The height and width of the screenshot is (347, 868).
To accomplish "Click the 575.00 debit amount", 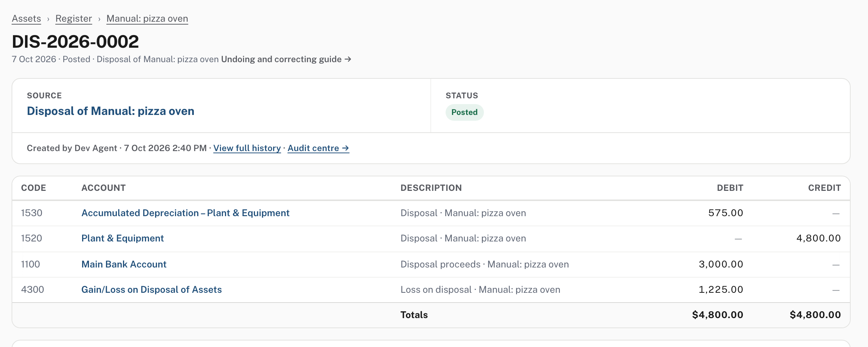I will (x=726, y=213).
